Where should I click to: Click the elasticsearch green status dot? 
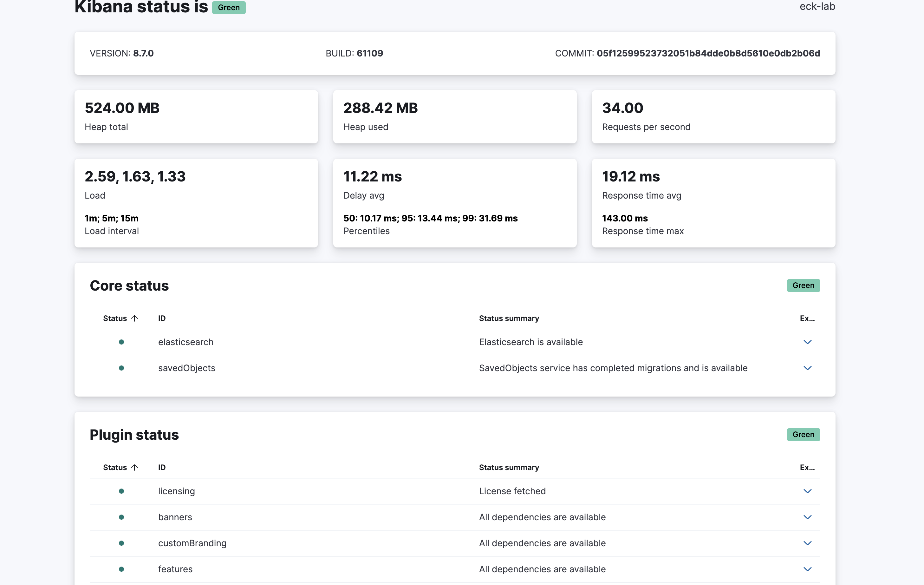tap(121, 342)
